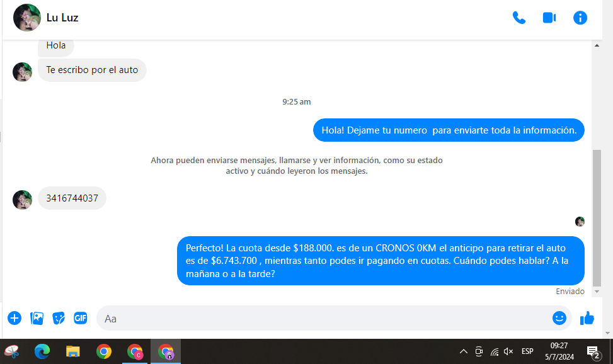Open the clock and calendar
The width and height of the screenshot is (613, 364).
[x=559, y=351]
